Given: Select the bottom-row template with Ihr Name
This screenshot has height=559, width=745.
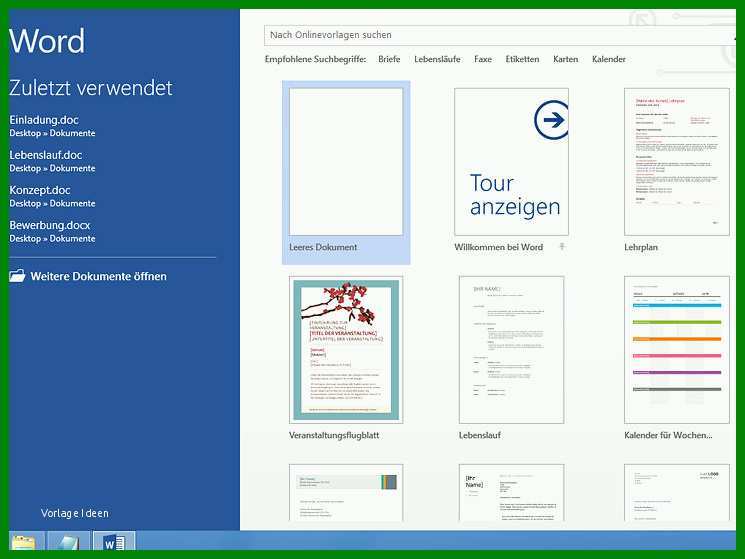Looking at the screenshot, I should (511, 493).
